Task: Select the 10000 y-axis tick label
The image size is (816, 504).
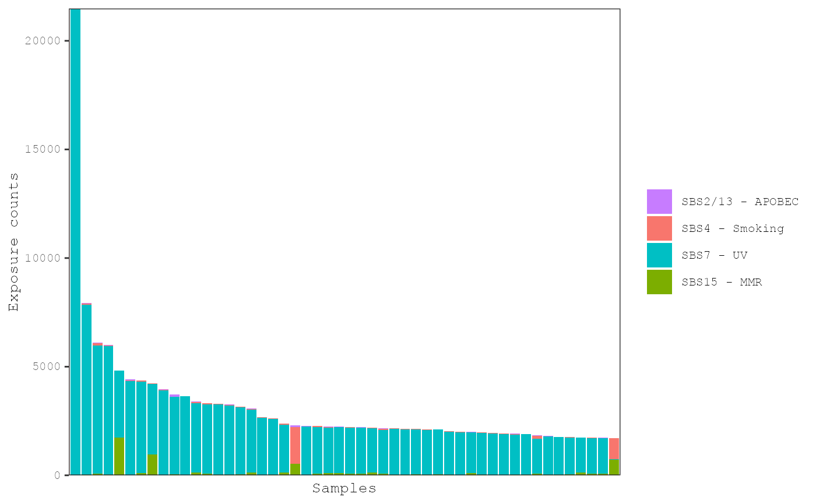Action: [42, 258]
